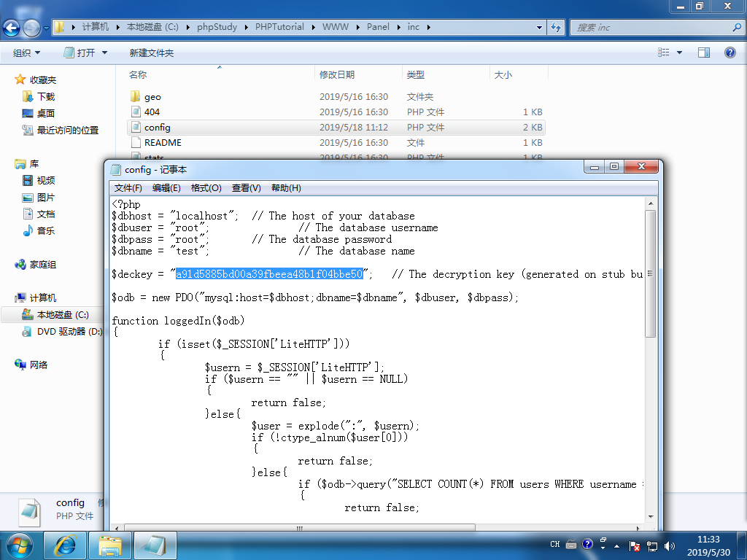This screenshot has height=560, width=747.
Task: Open Notepad 编辑(E) menu
Action: click(166, 187)
